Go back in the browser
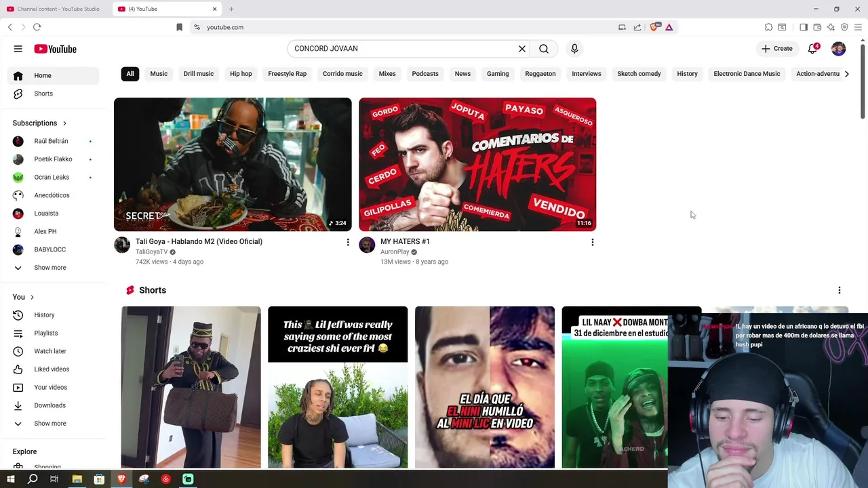 (x=10, y=27)
